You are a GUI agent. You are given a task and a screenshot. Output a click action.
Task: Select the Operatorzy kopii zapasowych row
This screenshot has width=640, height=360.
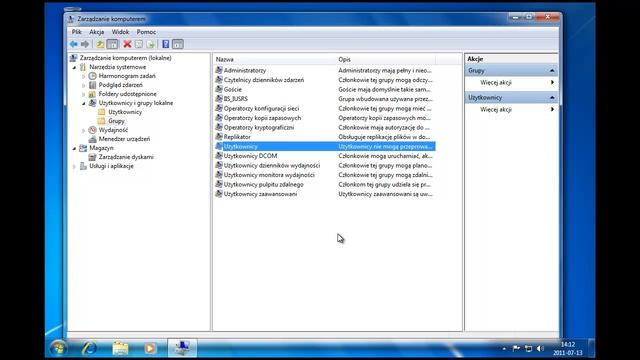(x=324, y=118)
